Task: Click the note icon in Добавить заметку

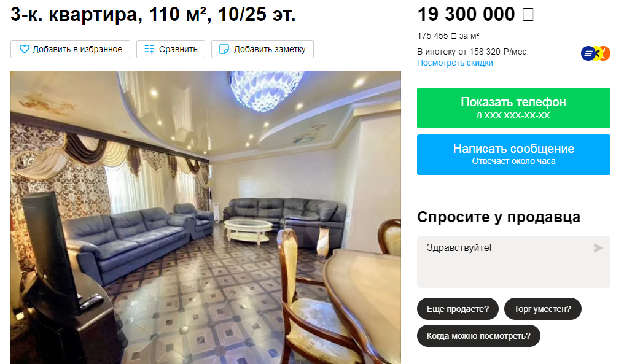Action: coord(224,49)
